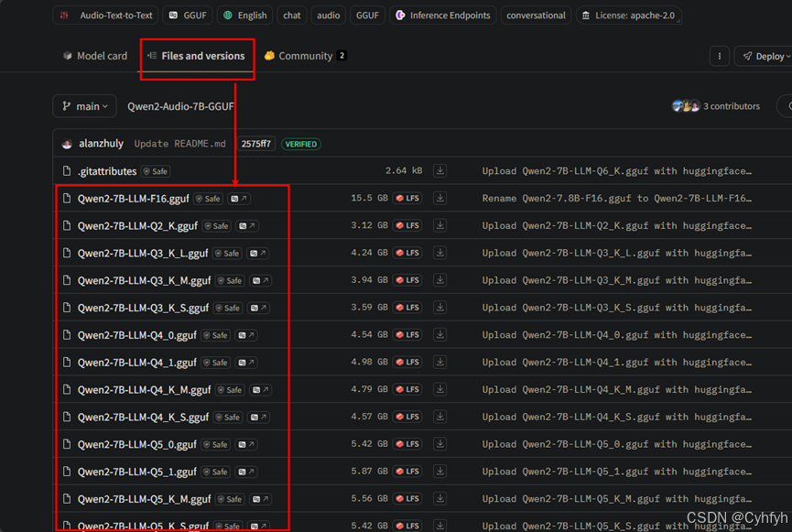Download Qwen2-7B-LLM-F16.gguf via its download icon

439,198
